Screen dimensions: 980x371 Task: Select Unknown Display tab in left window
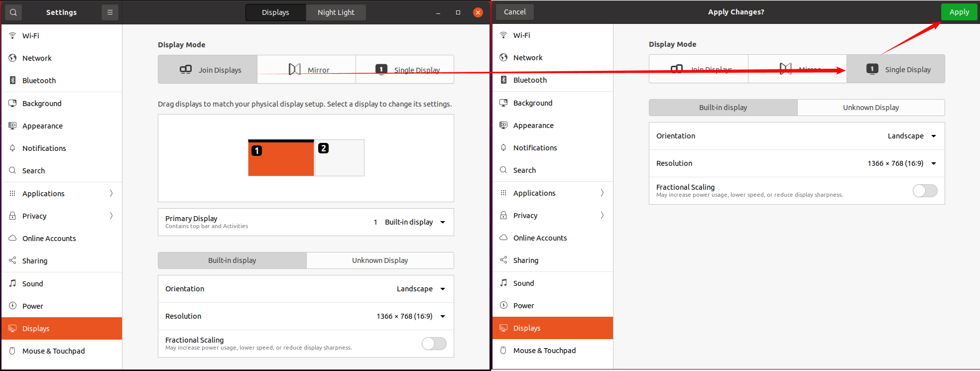point(380,260)
